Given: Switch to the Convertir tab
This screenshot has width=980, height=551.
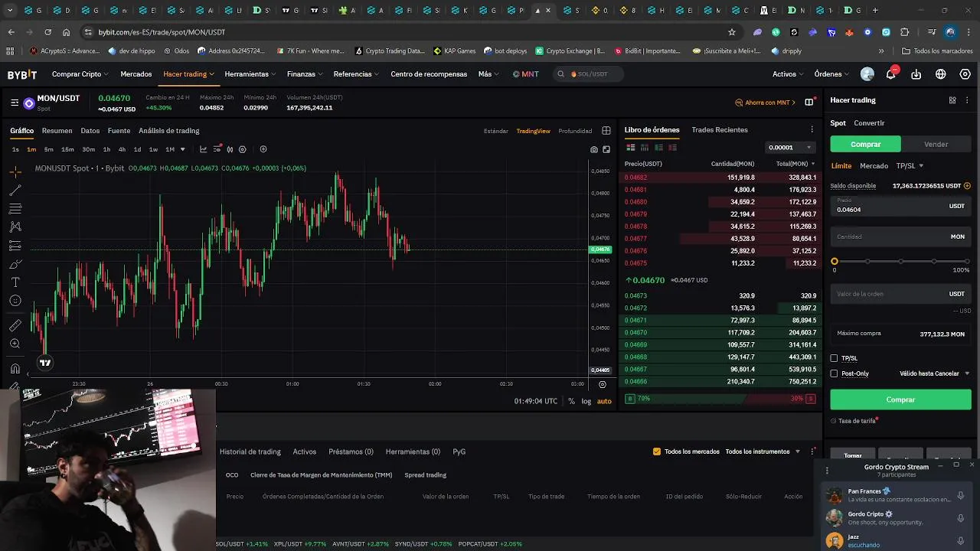Looking at the screenshot, I should 869,123.
